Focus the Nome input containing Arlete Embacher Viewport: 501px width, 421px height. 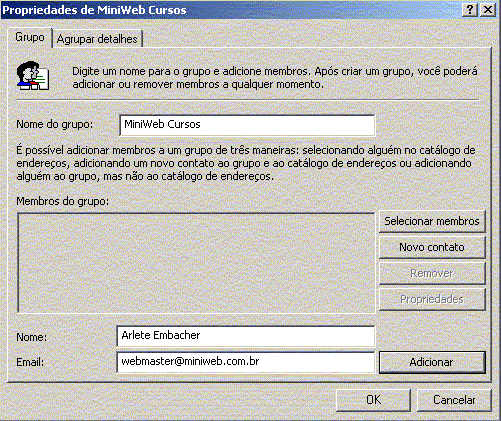click(246, 336)
